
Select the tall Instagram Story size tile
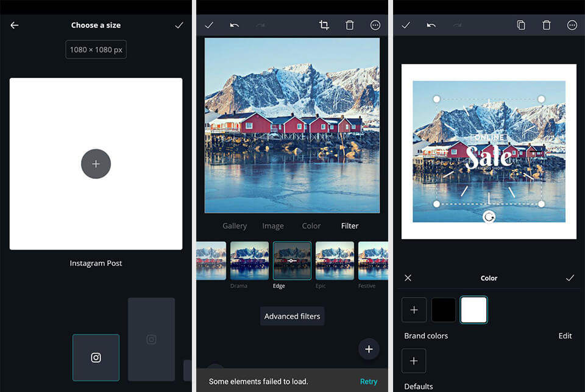tap(151, 339)
